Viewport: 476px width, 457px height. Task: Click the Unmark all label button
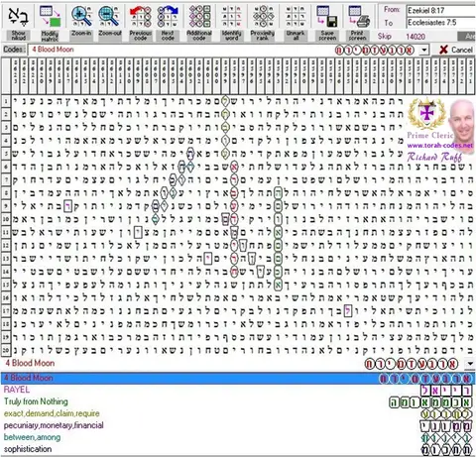[296, 36]
